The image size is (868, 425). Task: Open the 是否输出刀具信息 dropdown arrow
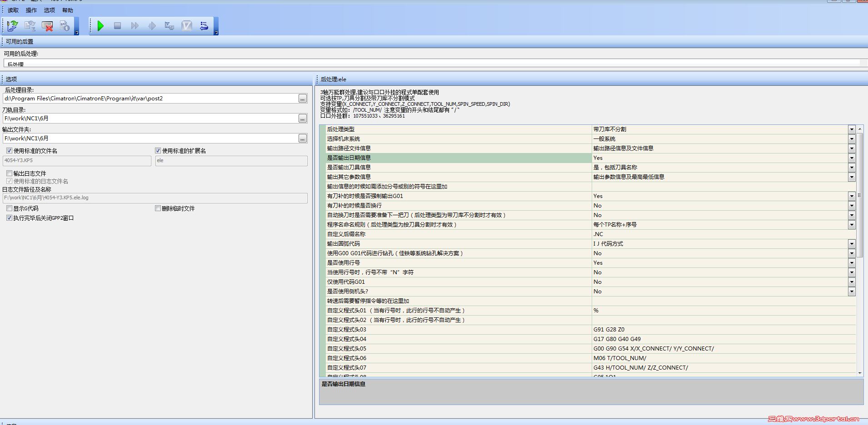coord(852,168)
